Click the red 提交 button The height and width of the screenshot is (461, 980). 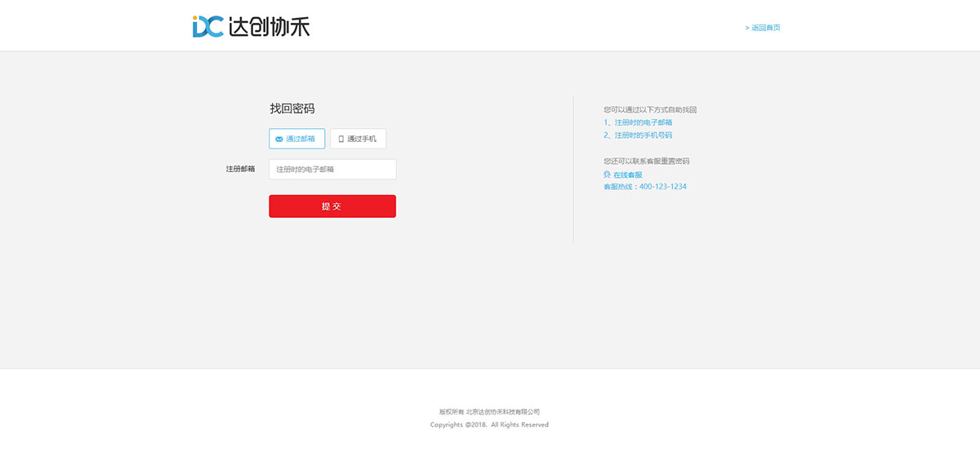(x=332, y=206)
